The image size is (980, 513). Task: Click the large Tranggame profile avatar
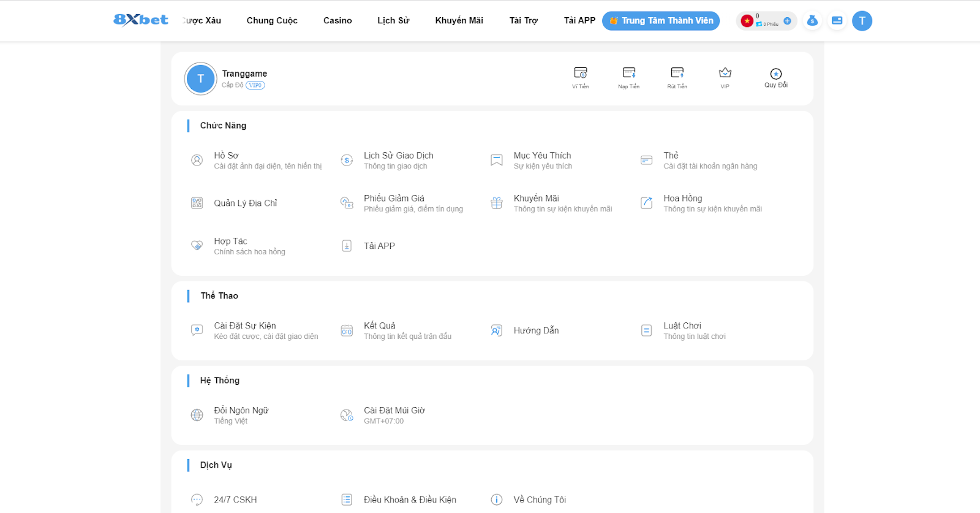click(200, 78)
